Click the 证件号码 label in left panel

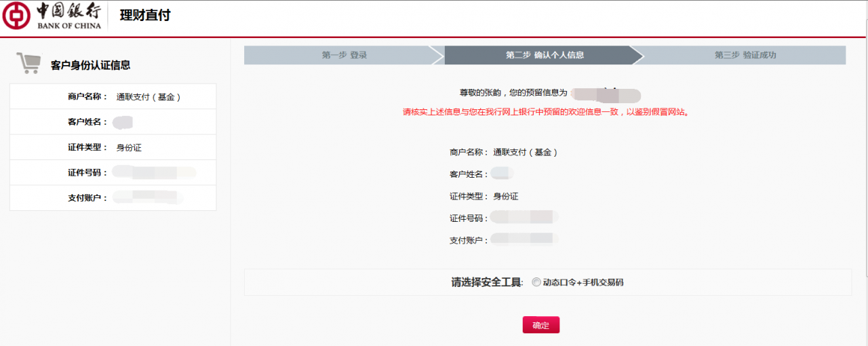(87, 172)
